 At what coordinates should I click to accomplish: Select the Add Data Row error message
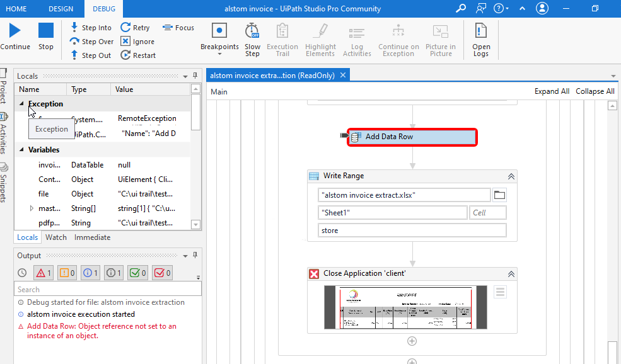(x=102, y=331)
